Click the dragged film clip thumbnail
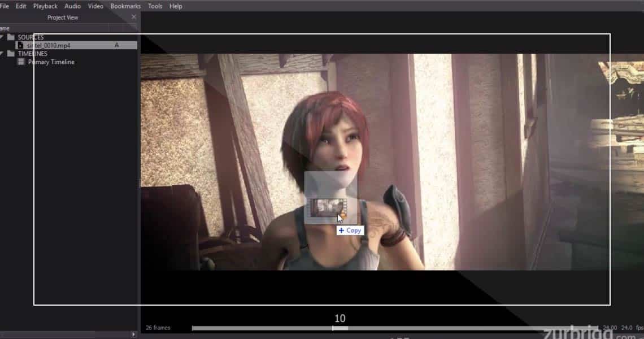Screen dimensions: 644x339 tap(326, 208)
